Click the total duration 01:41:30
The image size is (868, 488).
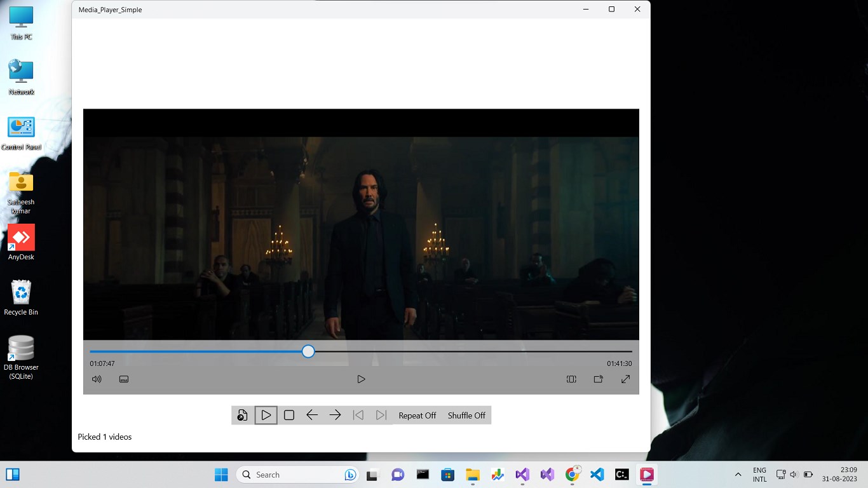[x=620, y=364]
